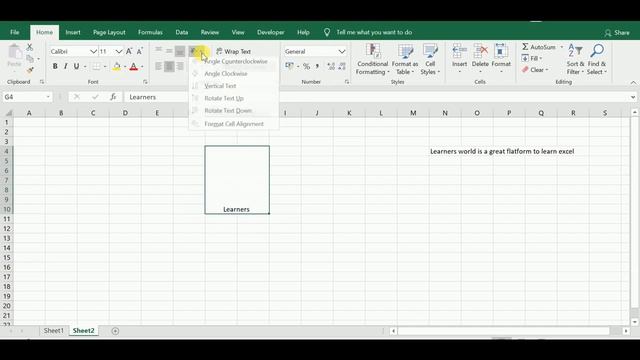640x360 pixels.
Task: Click the Share button
Action: pyautogui.click(x=617, y=32)
